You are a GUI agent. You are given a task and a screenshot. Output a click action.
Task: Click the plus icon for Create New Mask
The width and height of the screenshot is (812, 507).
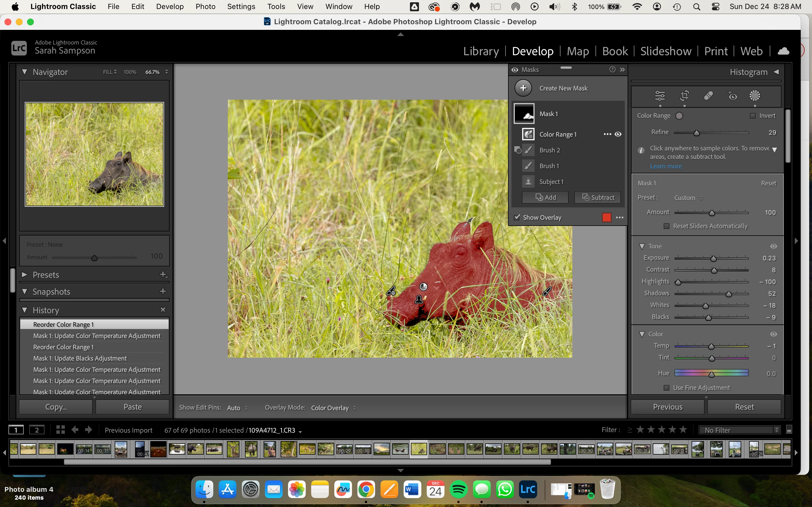(x=523, y=88)
